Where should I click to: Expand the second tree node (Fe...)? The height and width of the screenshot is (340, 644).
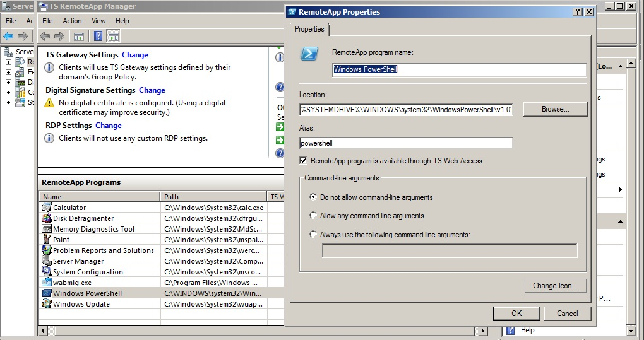click(x=8, y=72)
